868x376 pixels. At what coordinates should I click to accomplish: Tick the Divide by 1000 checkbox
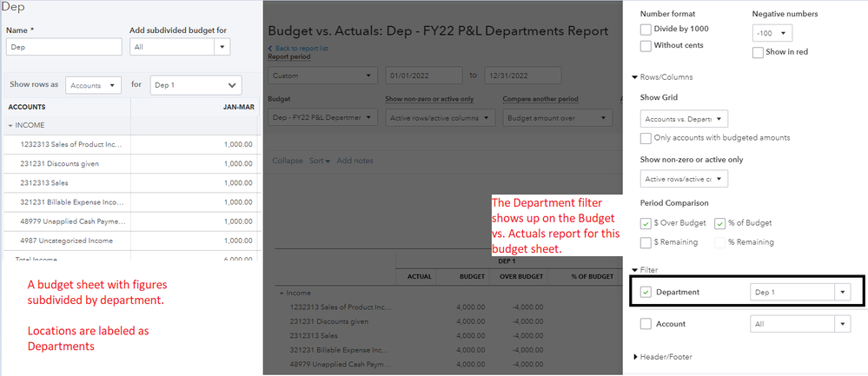(x=646, y=30)
